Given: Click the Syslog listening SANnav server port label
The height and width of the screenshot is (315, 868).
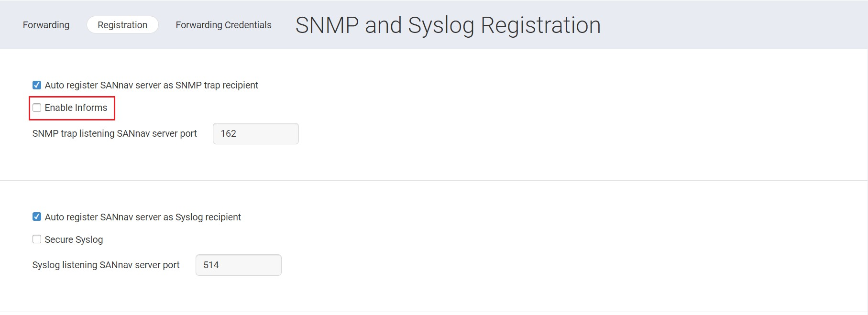Looking at the screenshot, I should click(106, 265).
